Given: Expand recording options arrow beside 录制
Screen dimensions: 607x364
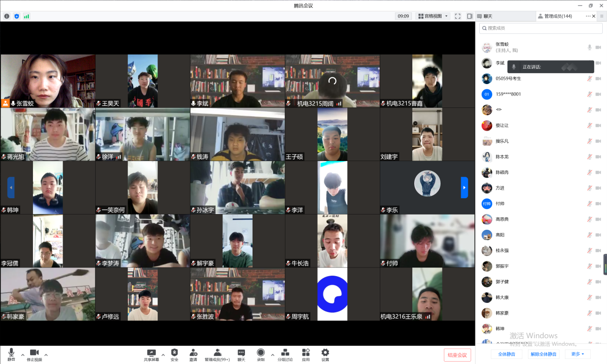Looking at the screenshot, I should pos(272,354).
